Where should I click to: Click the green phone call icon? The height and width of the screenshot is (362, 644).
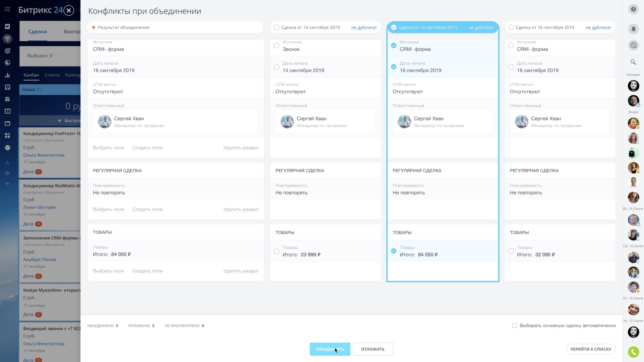(633, 352)
